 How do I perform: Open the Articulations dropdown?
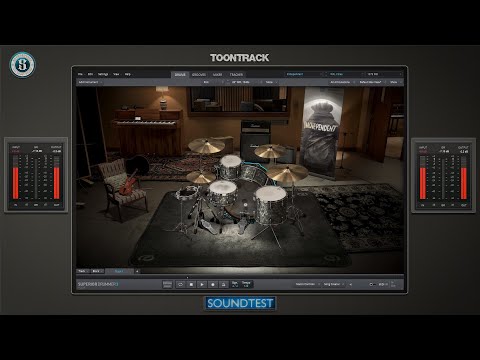[341, 82]
